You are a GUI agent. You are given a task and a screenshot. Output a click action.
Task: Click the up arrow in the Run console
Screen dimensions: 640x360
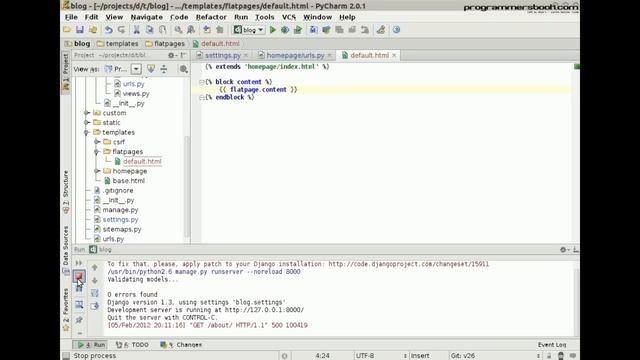point(95,267)
